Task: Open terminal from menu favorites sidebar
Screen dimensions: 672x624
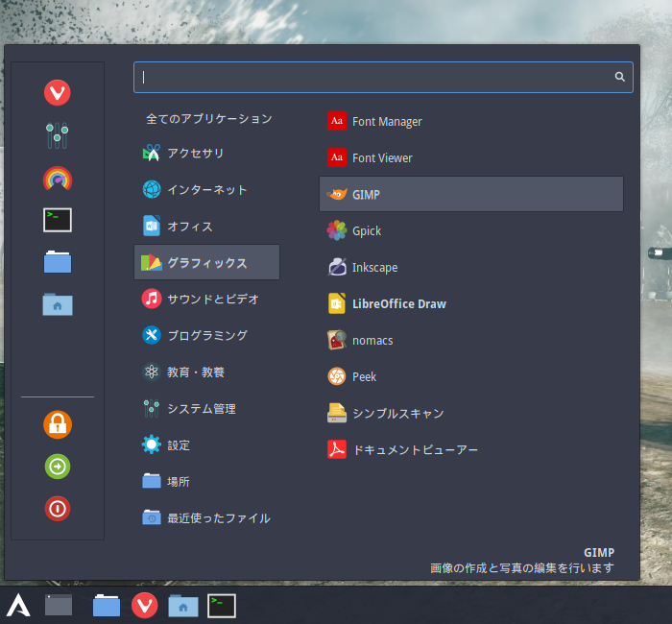Action: 58,220
